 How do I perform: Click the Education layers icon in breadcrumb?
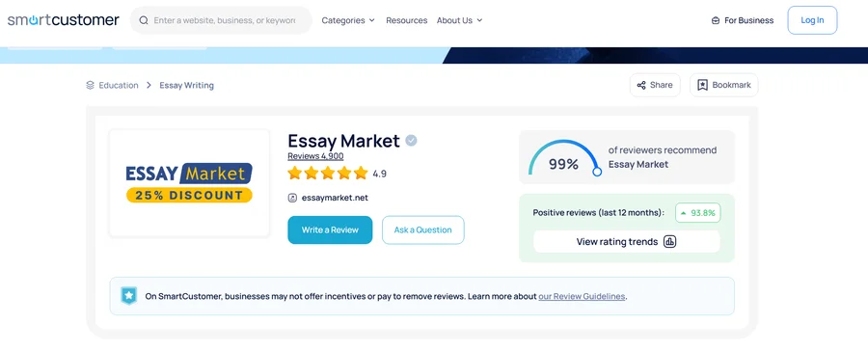tap(91, 85)
